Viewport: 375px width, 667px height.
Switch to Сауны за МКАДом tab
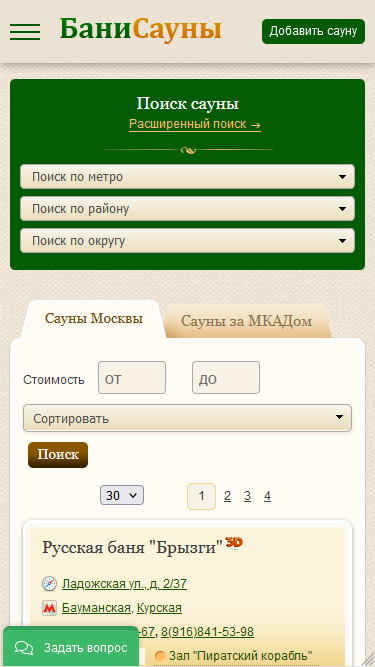(247, 321)
